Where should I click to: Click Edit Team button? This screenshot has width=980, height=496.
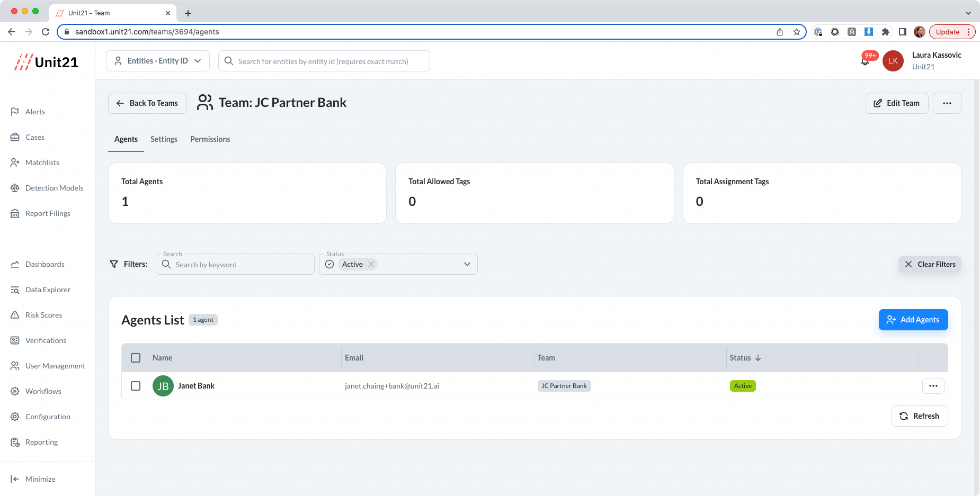(897, 103)
